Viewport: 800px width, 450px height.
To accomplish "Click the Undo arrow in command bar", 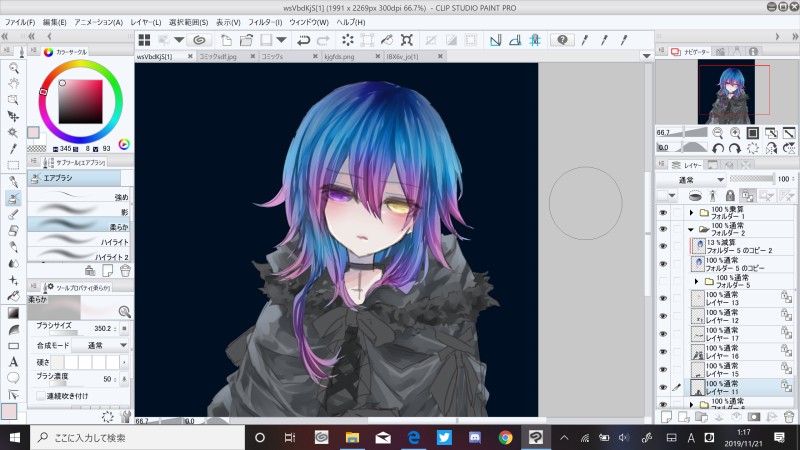I will 304,40.
